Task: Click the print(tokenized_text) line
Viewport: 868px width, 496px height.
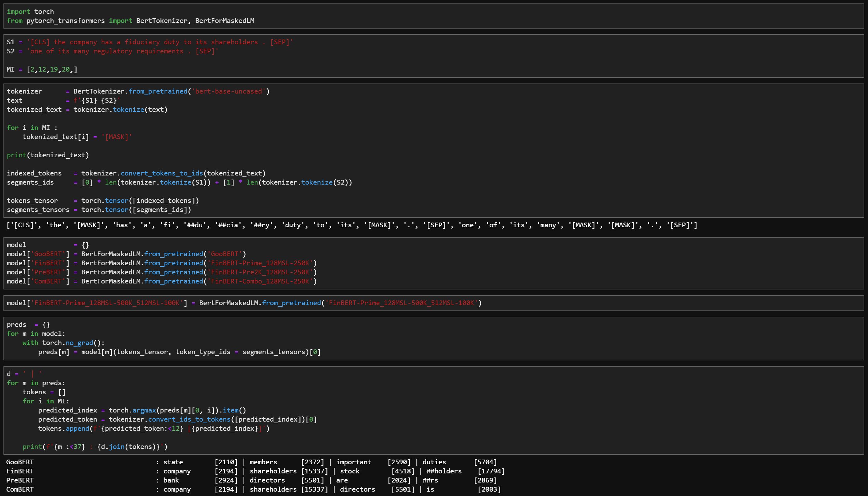Action: (x=48, y=155)
